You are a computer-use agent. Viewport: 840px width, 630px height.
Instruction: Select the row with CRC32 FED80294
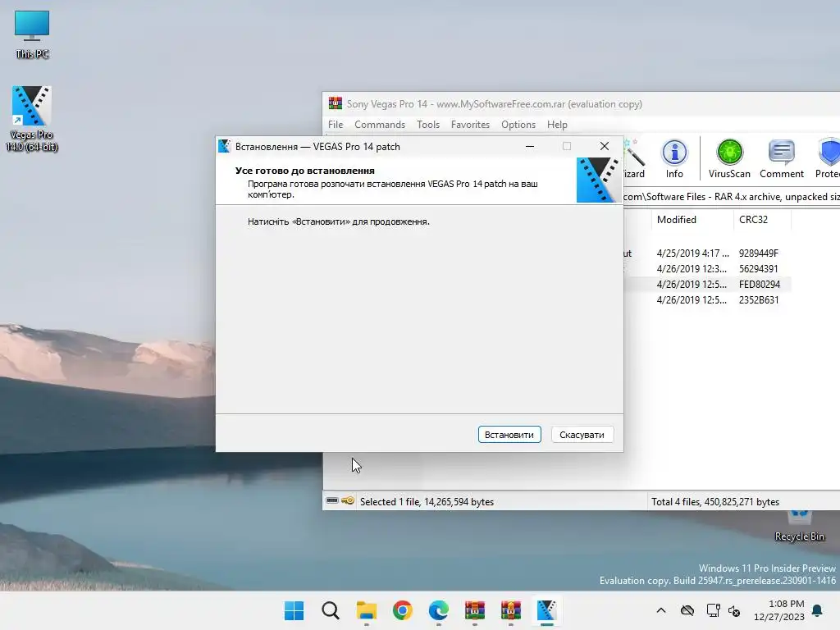(707, 284)
